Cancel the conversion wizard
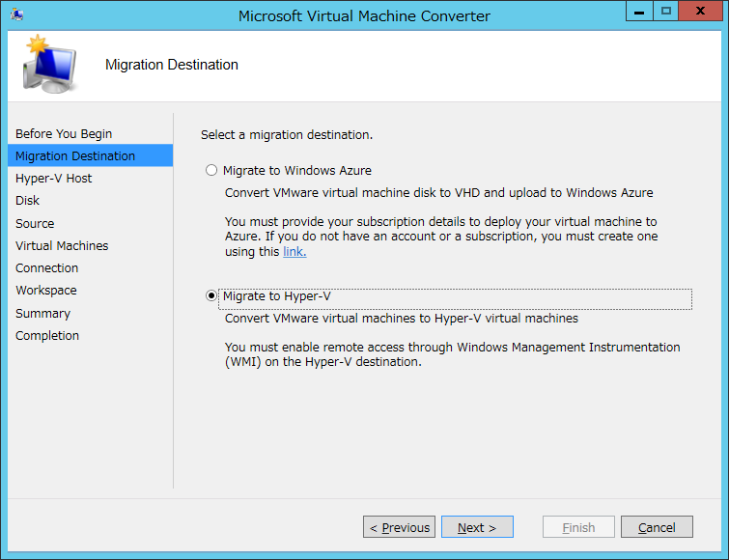Image resolution: width=729 pixels, height=560 pixels. point(657,527)
